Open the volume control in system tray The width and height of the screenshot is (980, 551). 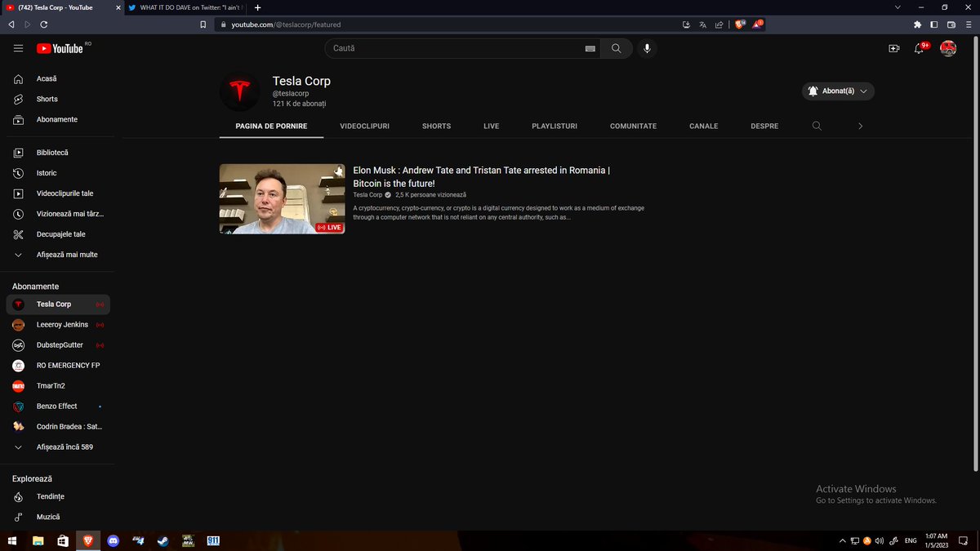880,540
